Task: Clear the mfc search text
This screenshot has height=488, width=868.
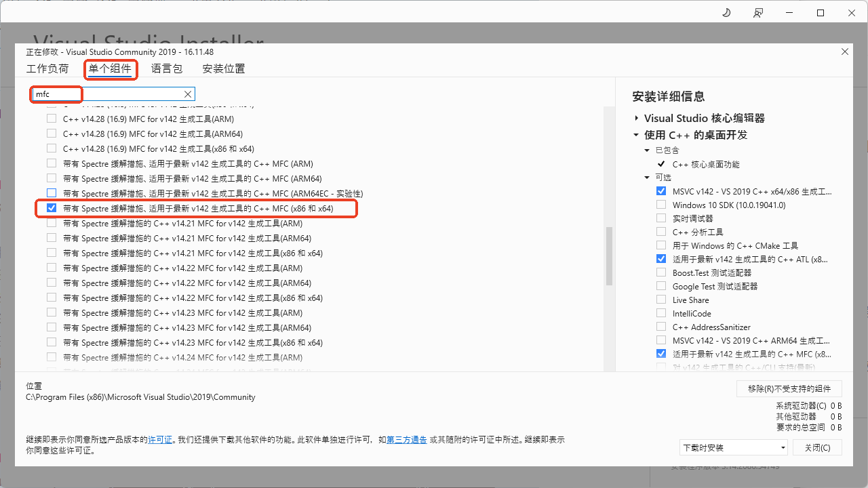Action: point(188,94)
